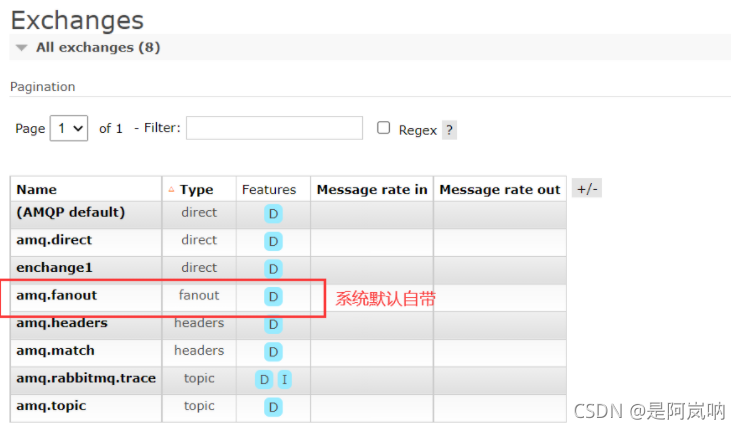
Task: Open the amq.match exchange
Action: click(x=55, y=351)
